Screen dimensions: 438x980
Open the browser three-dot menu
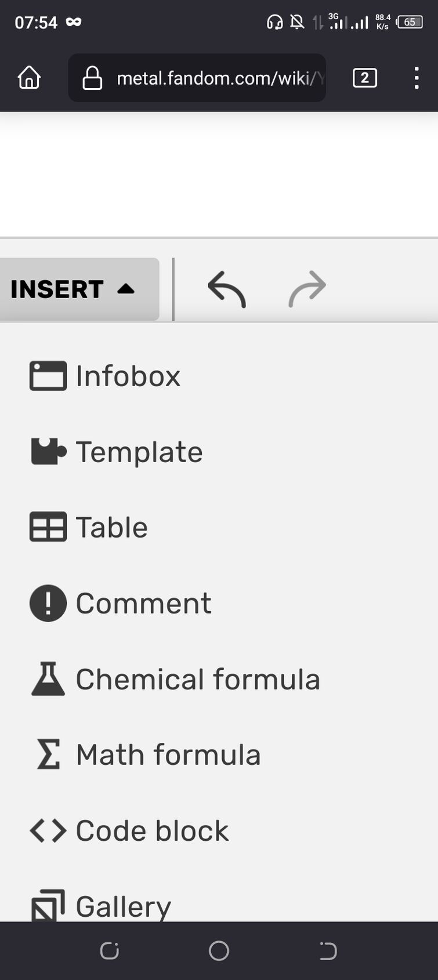tap(417, 78)
